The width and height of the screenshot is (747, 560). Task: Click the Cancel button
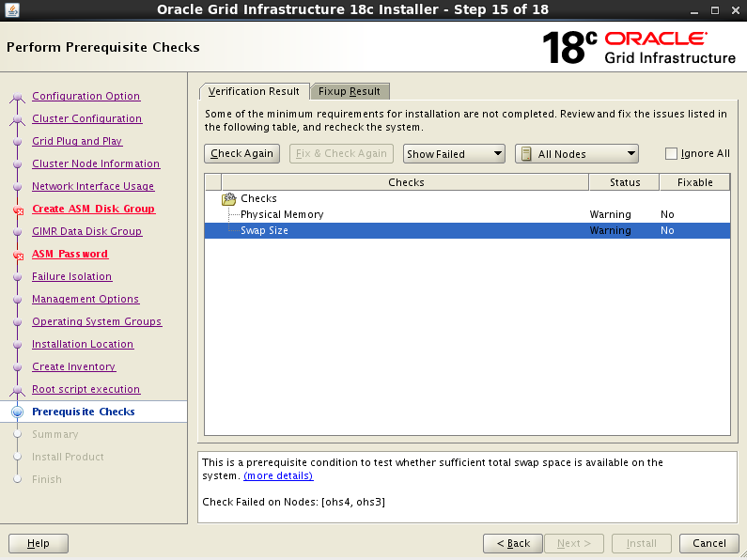[709, 543]
